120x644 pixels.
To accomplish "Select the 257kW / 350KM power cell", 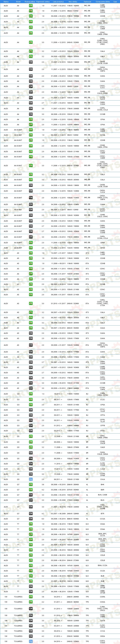I will tap(73, 490).
